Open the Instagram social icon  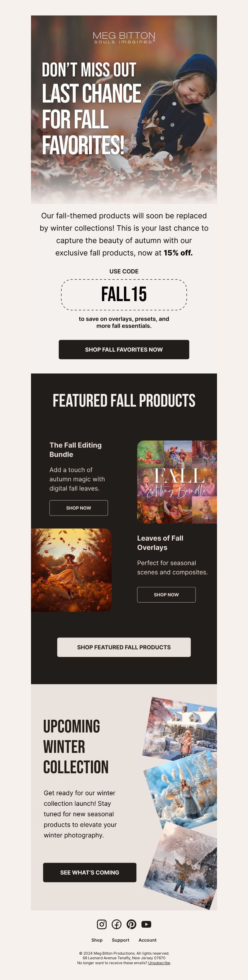click(102, 924)
